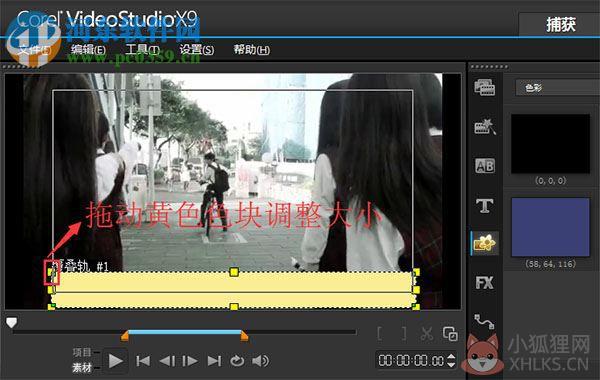Click the bottom-center yellow handle of overlay
The image size is (600, 380).
coord(234,307)
